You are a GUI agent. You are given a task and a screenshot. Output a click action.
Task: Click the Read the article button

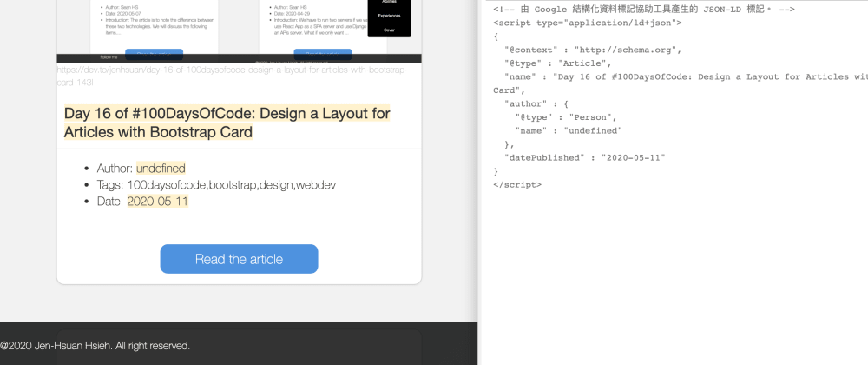(240, 259)
